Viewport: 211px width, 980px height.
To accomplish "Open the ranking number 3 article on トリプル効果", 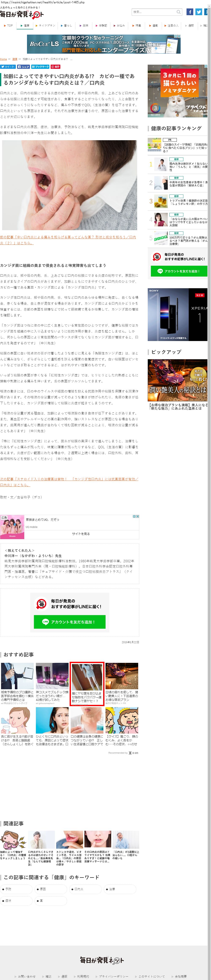I will point(177,201).
